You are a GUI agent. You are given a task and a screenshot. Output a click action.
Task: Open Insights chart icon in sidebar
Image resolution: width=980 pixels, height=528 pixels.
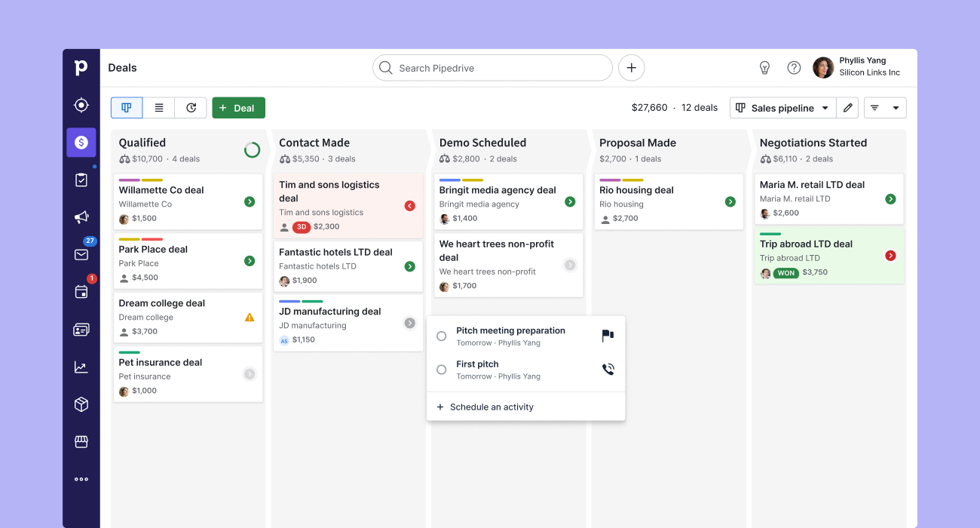[x=81, y=367]
